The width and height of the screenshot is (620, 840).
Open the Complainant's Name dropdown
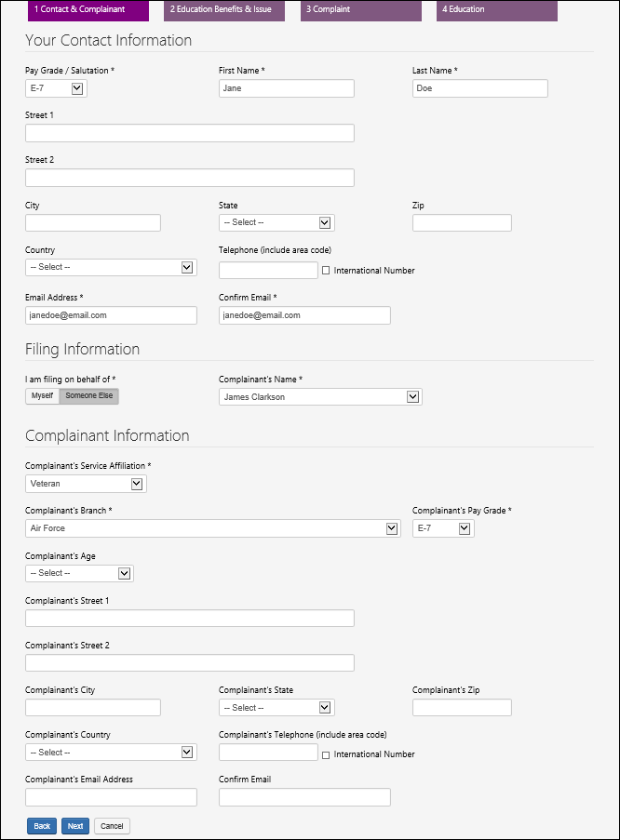click(x=320, y=397)
